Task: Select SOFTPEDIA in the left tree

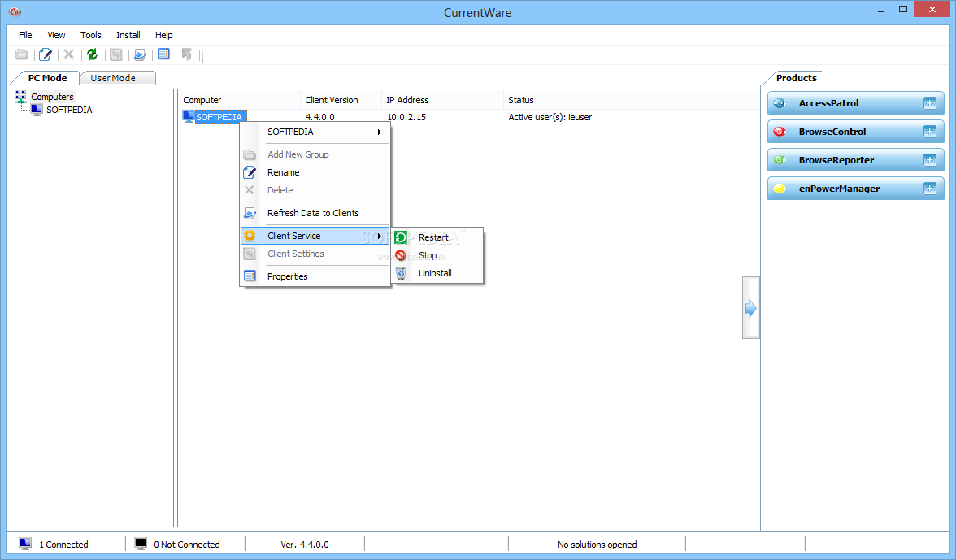Action: [x=69, y=111]
